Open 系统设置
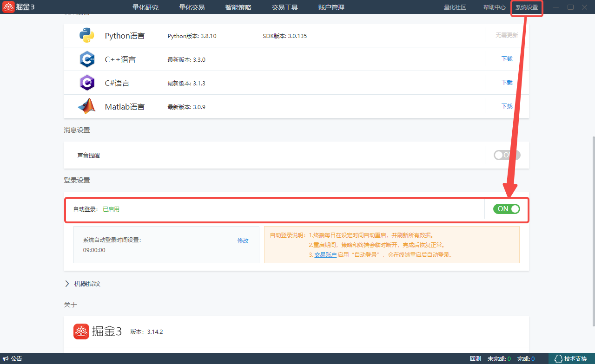Screen dimensions: 595x364 [527, 7]
